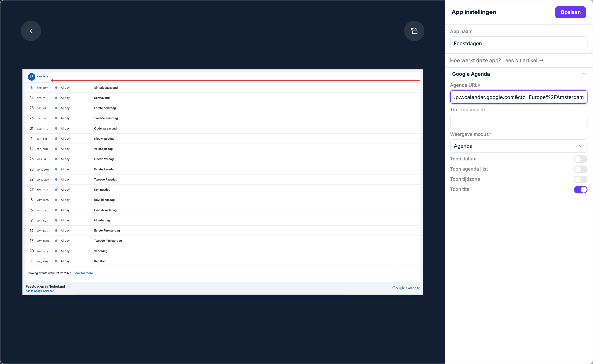Focus the Agenda URL input field
This screenshot has width=593, height=364.
point(519,97)
